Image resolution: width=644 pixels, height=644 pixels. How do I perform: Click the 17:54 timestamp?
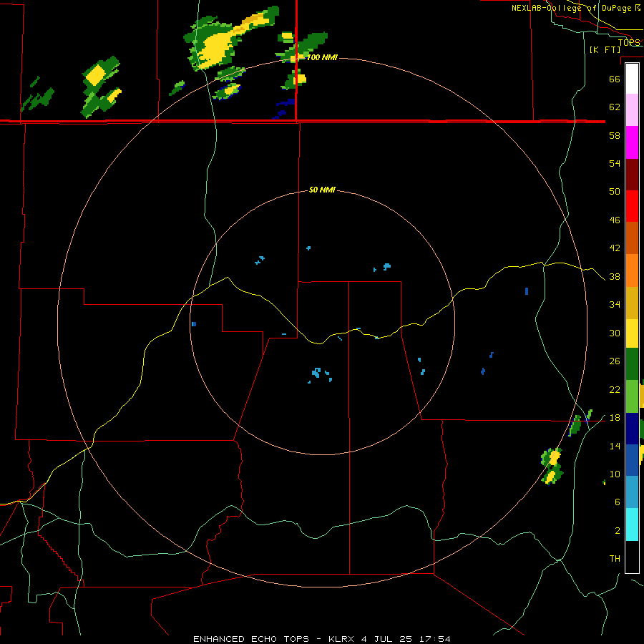[435, 639]
